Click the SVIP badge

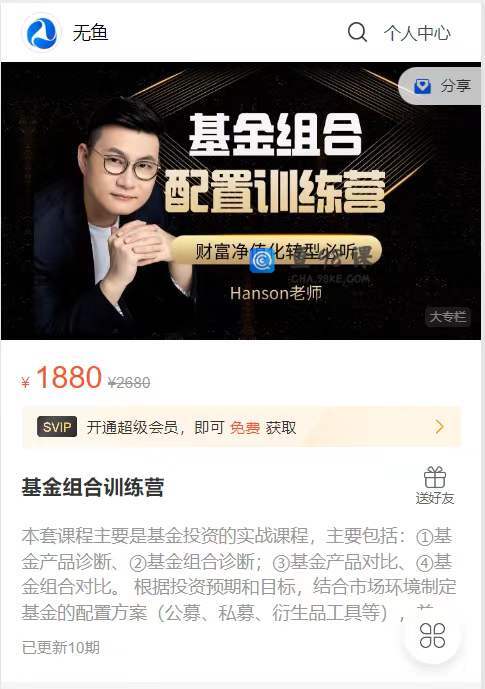57,427
